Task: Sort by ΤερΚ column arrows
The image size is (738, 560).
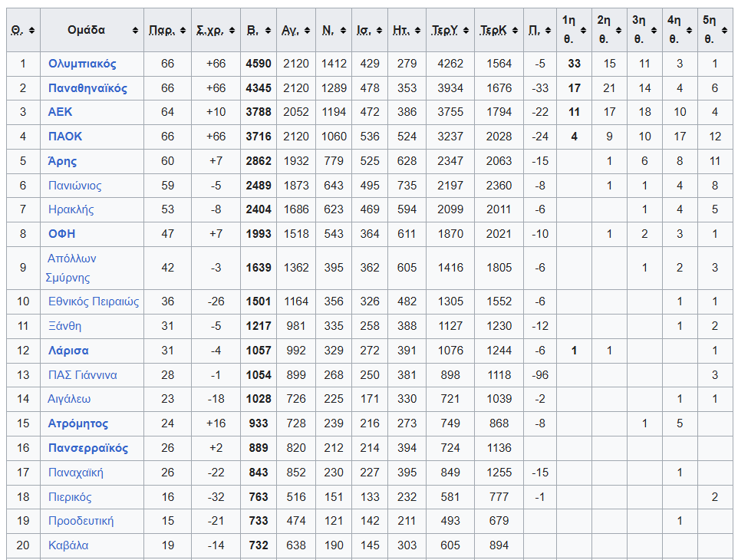Action: (x=514, y=31)
